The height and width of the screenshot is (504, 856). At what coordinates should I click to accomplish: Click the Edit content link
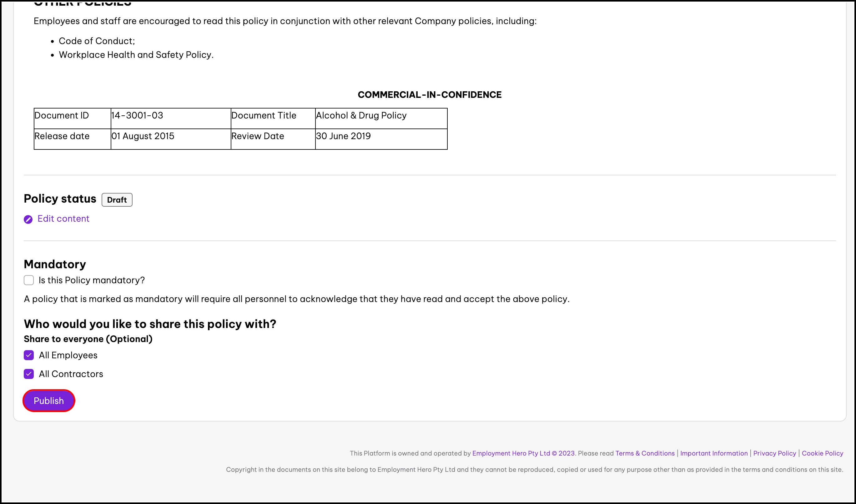click(63, 219)
